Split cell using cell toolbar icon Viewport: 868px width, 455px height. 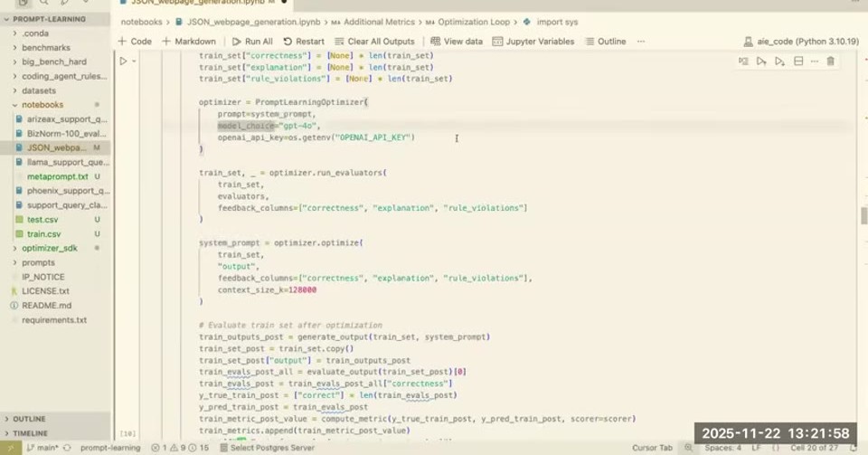798,61
